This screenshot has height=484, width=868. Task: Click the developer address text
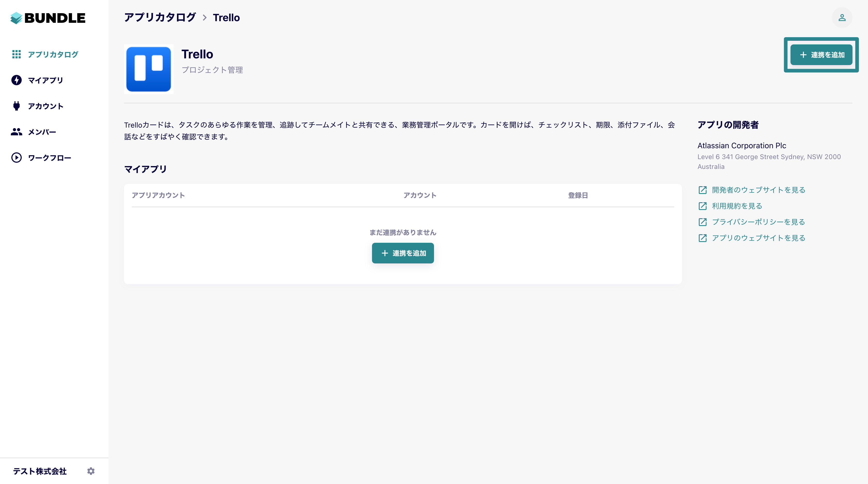[x=769, y=162]
